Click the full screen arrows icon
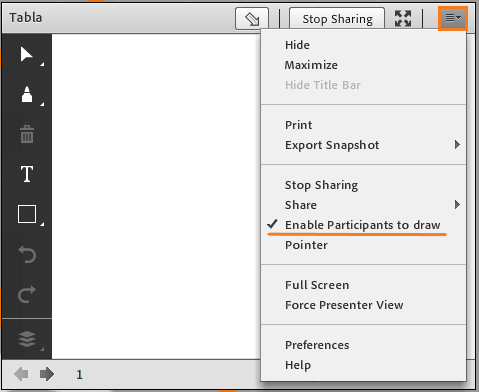Screen dimensions: 479x392 click(403, 18)
